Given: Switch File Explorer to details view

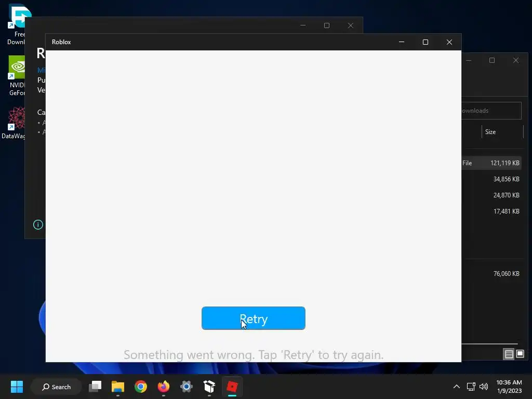Looking at the screenshot, I should (x=509, y=354).
